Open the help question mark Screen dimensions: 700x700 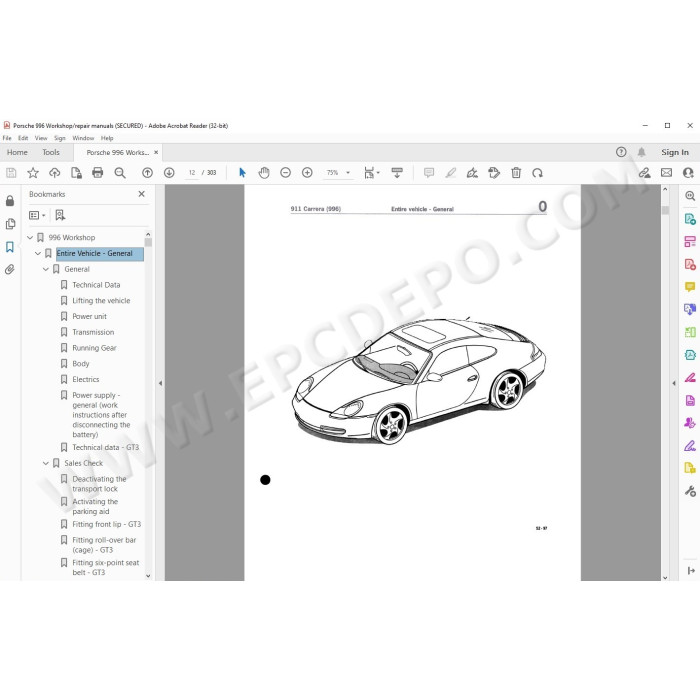click(621, 152)
